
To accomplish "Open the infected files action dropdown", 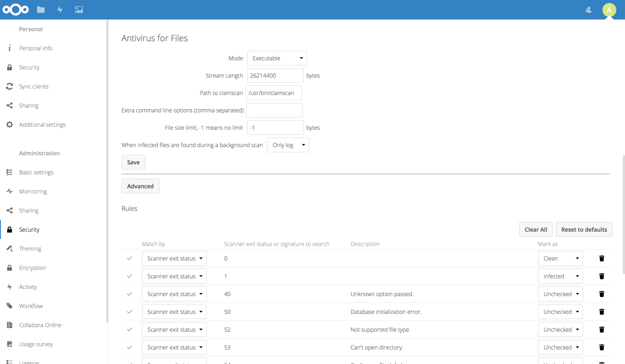I will 288,145.
